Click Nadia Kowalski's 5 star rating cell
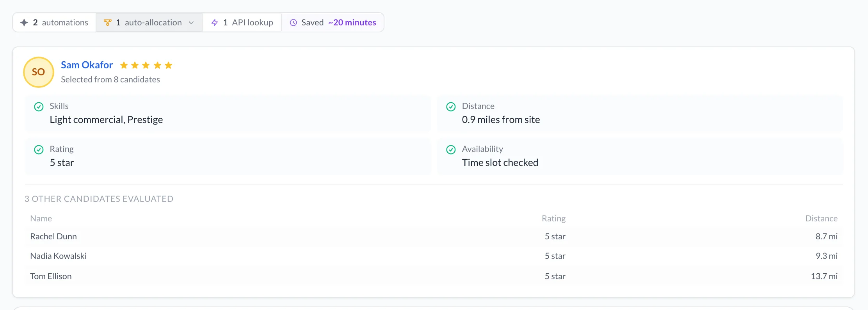 coord(555,256)
